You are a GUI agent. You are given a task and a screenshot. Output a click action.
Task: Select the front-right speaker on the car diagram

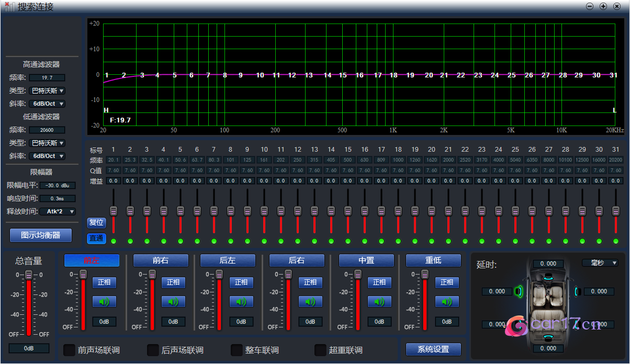tap(577, 291)
